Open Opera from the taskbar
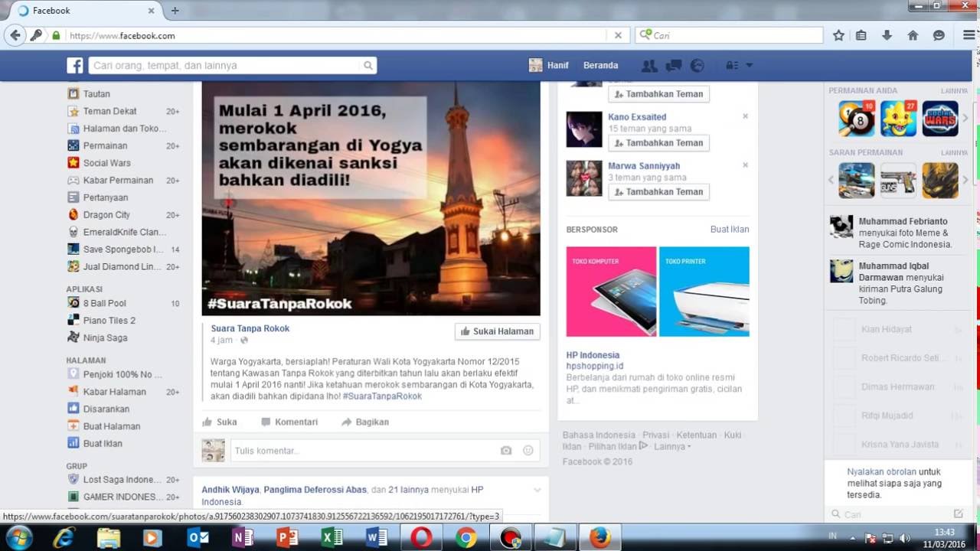980x551 pixels. (420, 538)
